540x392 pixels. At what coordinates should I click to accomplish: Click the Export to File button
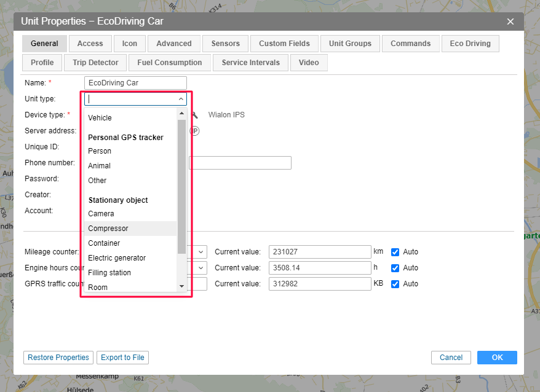[x=122, y=358]
